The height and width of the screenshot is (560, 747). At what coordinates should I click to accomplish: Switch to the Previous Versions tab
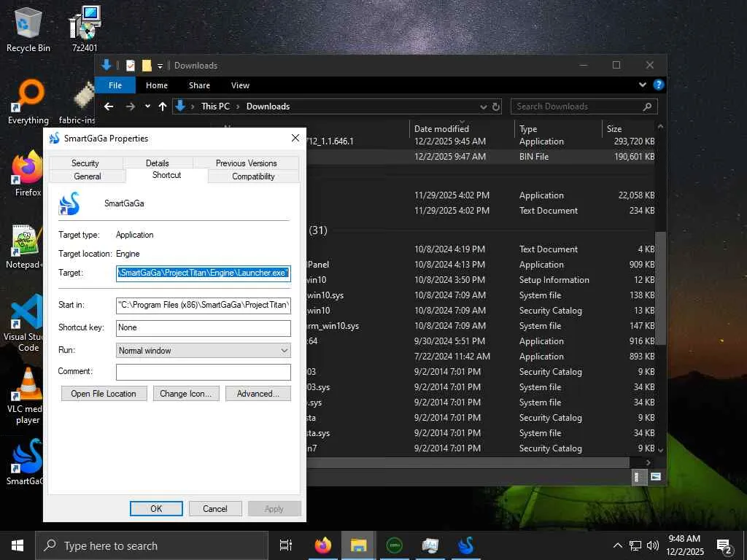pos(247,163)
